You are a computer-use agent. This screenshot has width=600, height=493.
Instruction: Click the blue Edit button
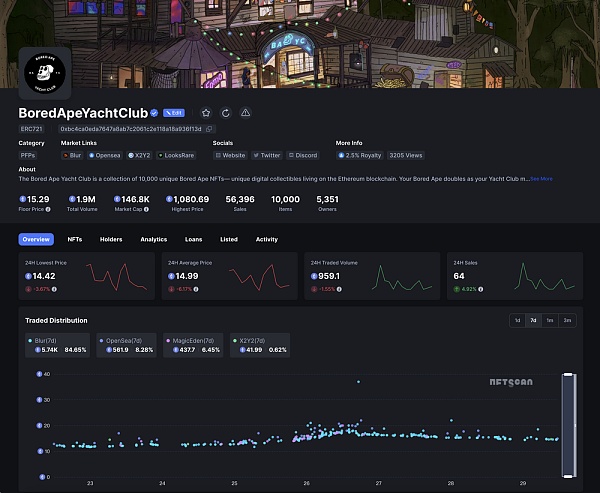click(174, 113)
